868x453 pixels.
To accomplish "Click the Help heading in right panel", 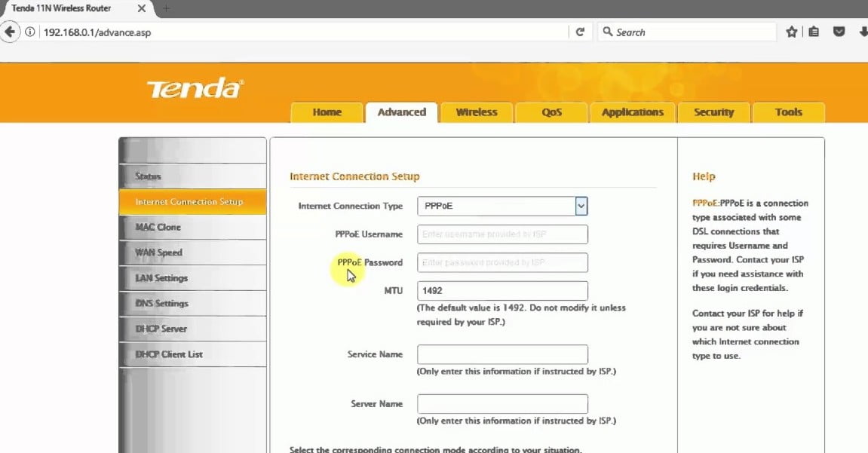I will [704, 176].
